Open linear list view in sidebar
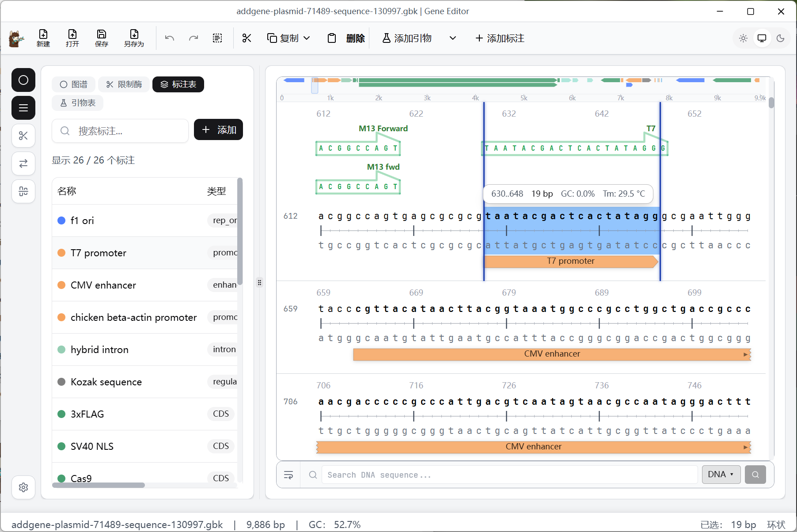 pyautogui.click(x=23, y=108)
